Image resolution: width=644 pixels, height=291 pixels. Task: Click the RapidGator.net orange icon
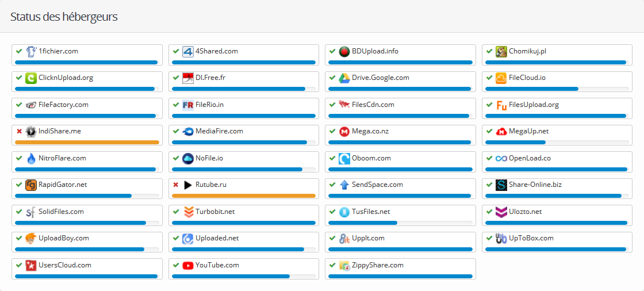[x=31, y=185]
